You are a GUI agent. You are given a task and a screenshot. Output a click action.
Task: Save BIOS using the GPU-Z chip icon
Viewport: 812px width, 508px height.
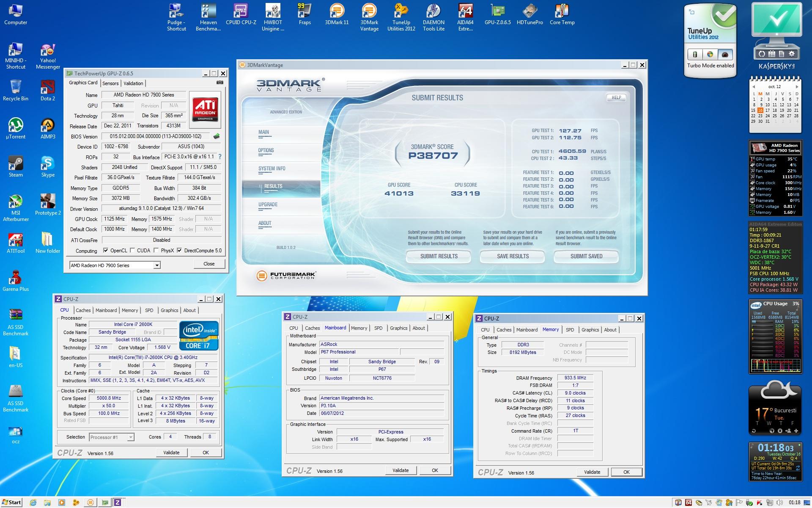click(x=217, y=136)
